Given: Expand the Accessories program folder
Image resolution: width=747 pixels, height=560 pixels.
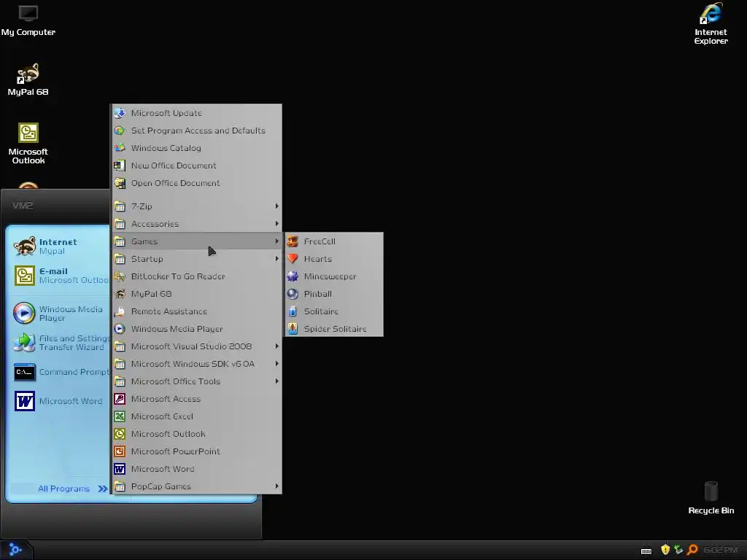Looking at the screenshot, I should coord(197,224).
